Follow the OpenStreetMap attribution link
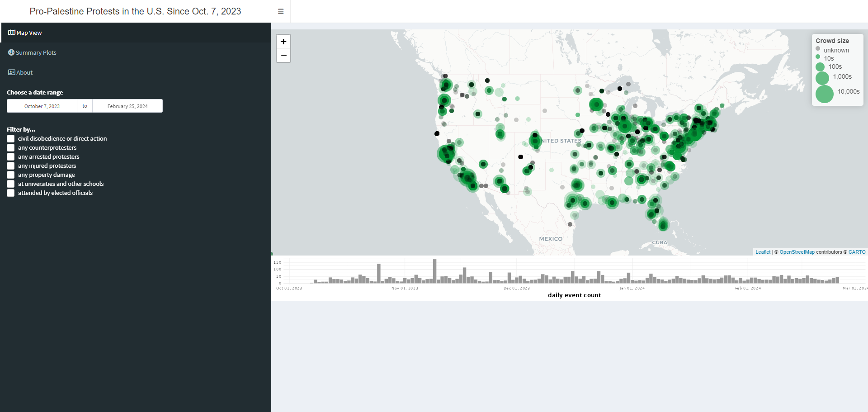Screen dimensions: 868x412 (797, 252)
